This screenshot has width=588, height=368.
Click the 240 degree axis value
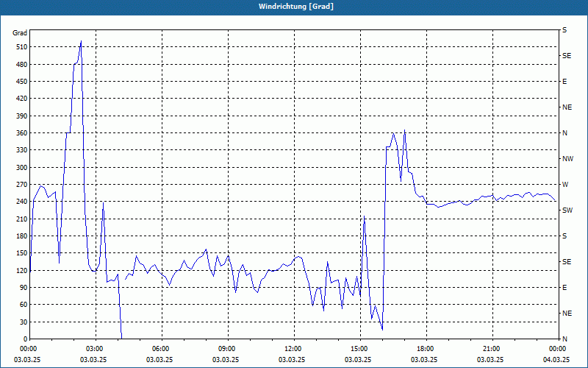tap(21, 202)
